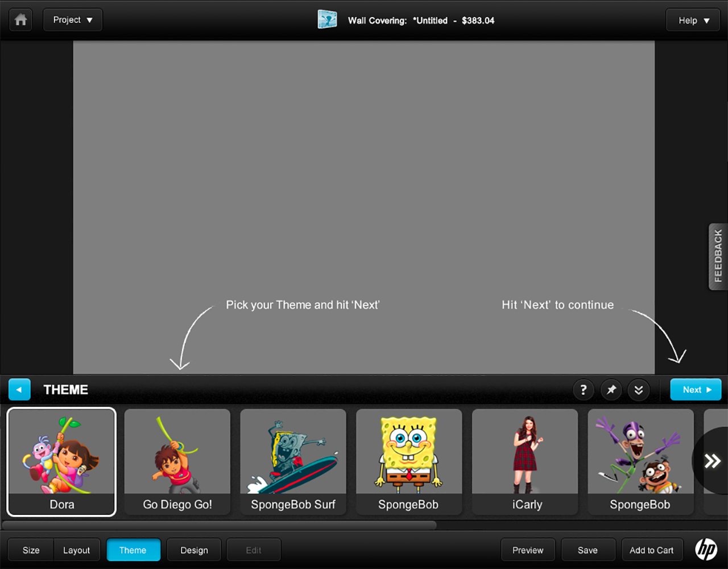Click the disabled Edit step
The height and width of the screenshot is (569, 728).
click(254, 550)
